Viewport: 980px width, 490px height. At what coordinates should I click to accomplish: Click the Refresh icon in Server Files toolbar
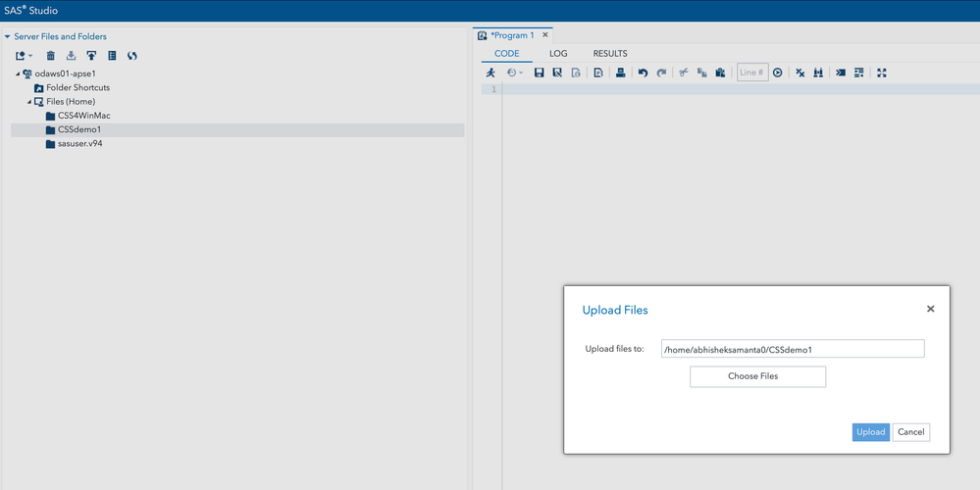coord(132,56)
